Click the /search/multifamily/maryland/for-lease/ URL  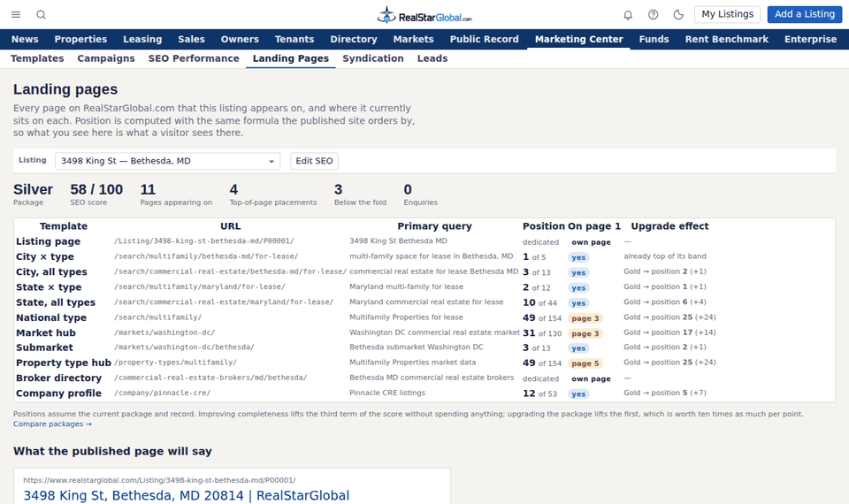(199, 286)
